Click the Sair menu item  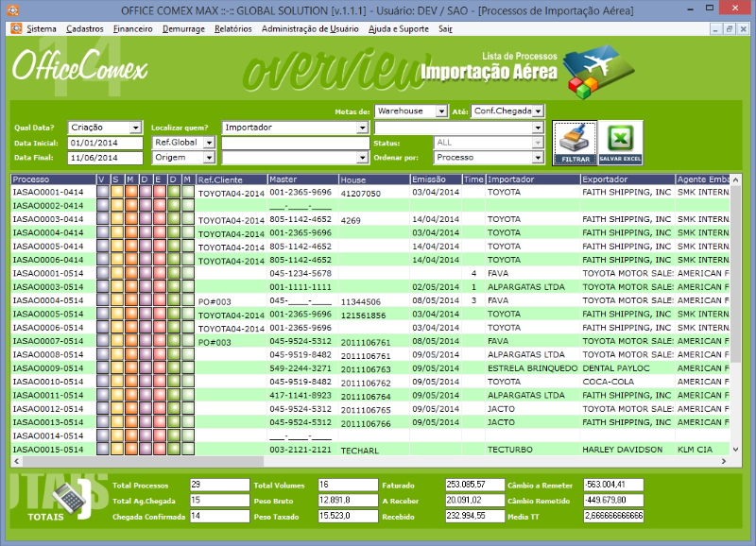(445, 29)
